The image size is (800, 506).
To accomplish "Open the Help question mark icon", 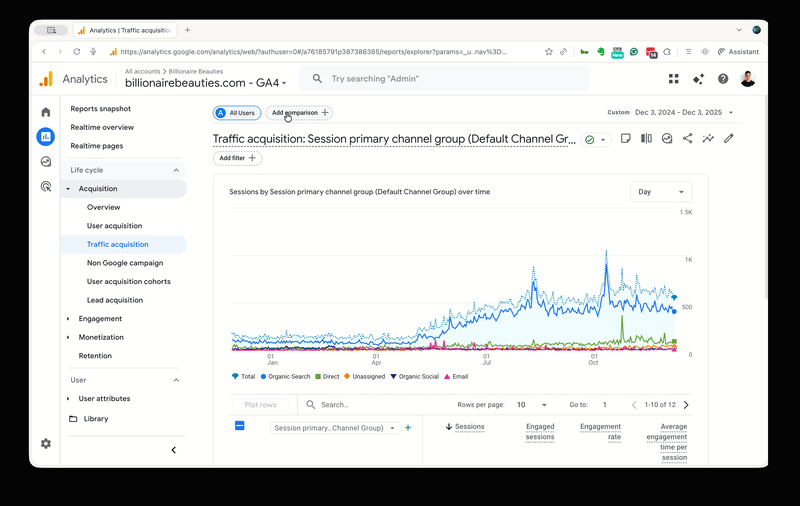I will 723,79.
